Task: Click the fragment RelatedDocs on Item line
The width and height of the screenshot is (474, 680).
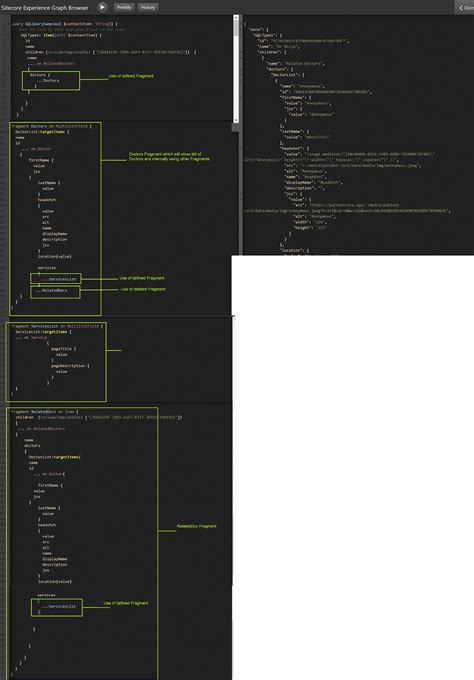Action: pyautogui.click(x=45, y=412)
